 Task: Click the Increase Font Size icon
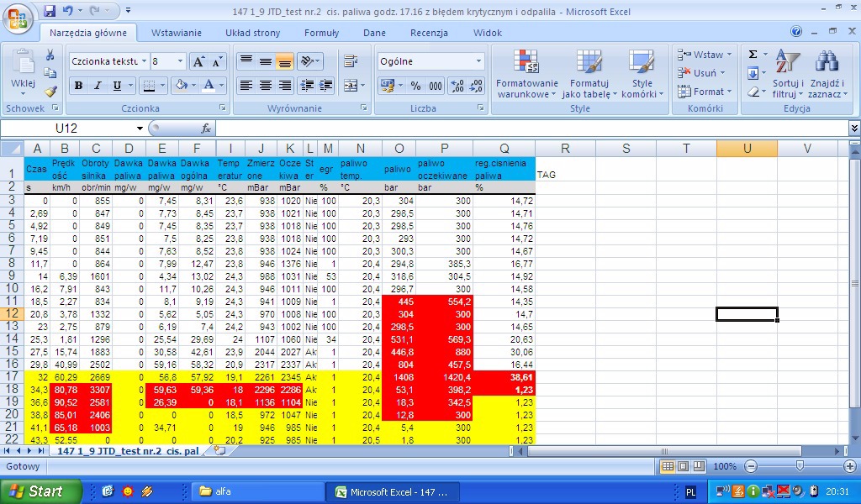tap(198, 62)
